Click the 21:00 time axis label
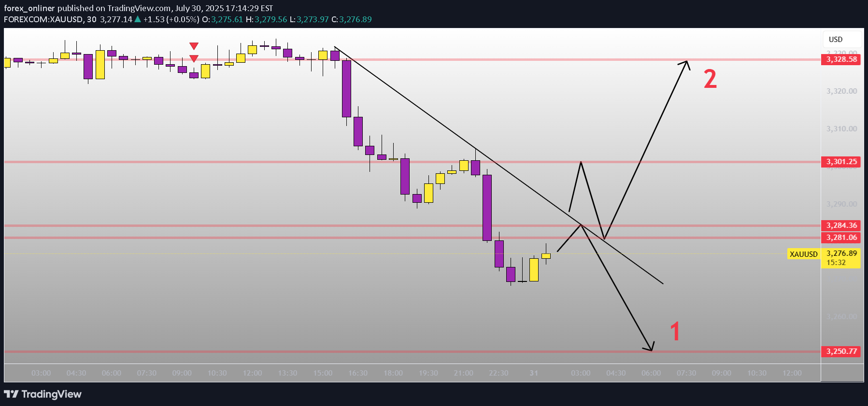The height and width of the screenshot is (406, 868). click(464, 373)
